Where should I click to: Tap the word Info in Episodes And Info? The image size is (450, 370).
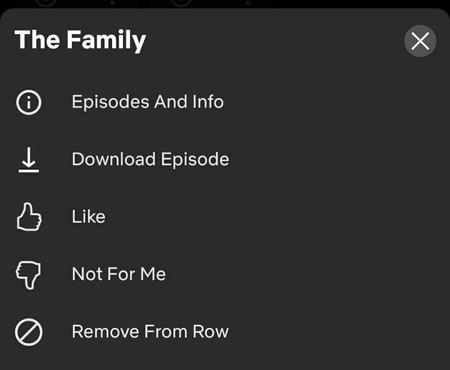pos(208,102)
